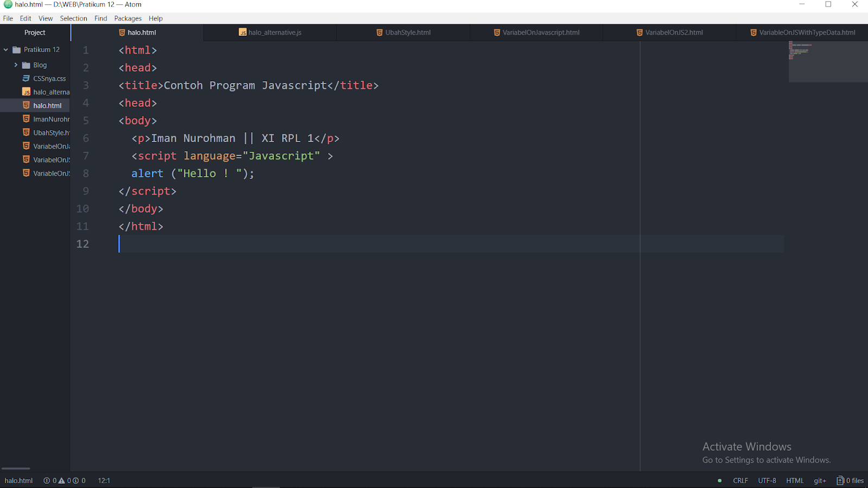Click the horizontal scrollbar under the Project panel
This screenshot has height=488, width=868.
coord(15,468)
